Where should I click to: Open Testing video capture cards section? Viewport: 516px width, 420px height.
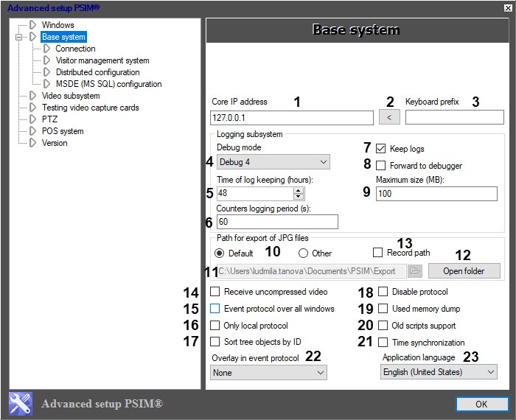(x=90, y=108)
